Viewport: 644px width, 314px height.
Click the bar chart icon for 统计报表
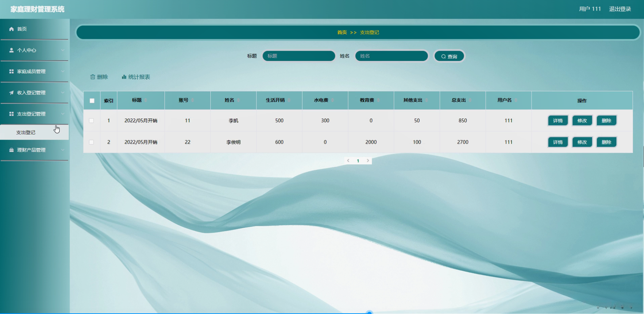point(124,77)
